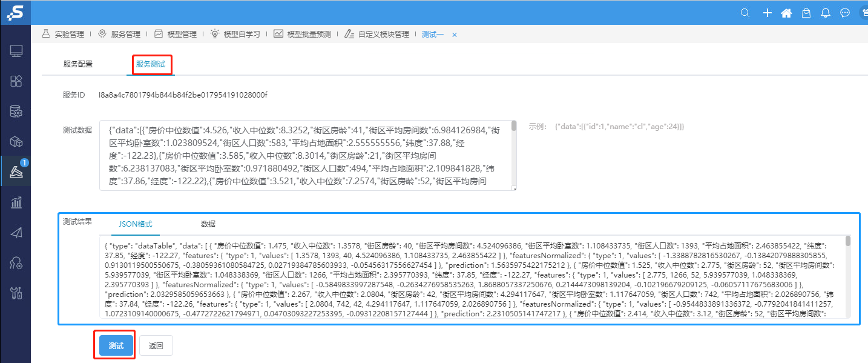868x363 pixels.
Task: Click the plus add icon in header
Action: [x=767, y=13]
